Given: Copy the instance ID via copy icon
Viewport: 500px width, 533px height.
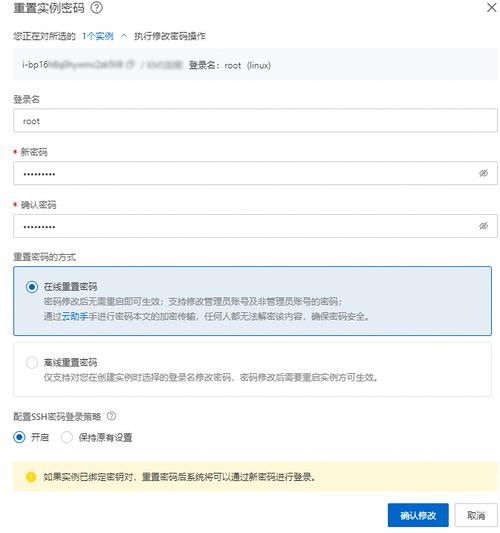Looking at the screenshot, I should click(131, 65).
